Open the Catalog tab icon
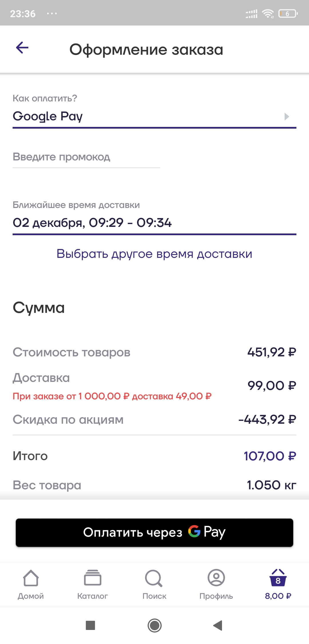Screen dimensions: 309x644 (x=93, y=578)
